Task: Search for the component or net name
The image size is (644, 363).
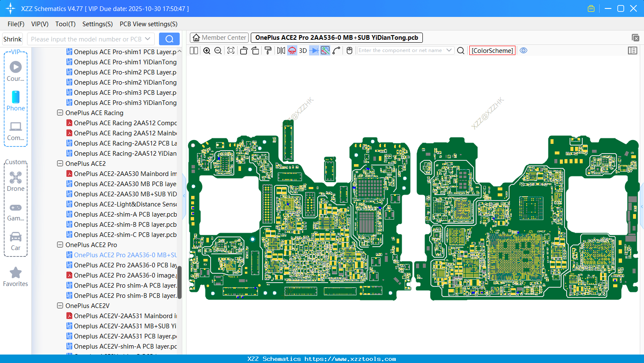Action: pyautogui.click(x=461, y=51)
